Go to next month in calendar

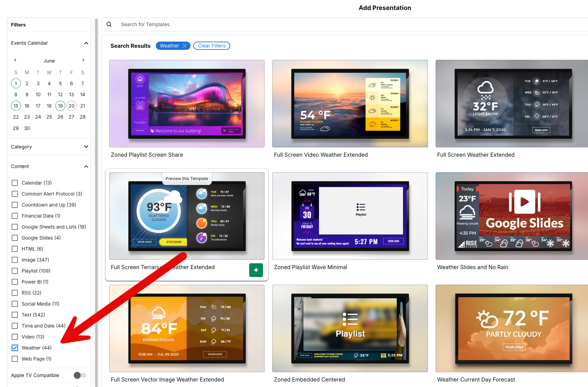83,60
